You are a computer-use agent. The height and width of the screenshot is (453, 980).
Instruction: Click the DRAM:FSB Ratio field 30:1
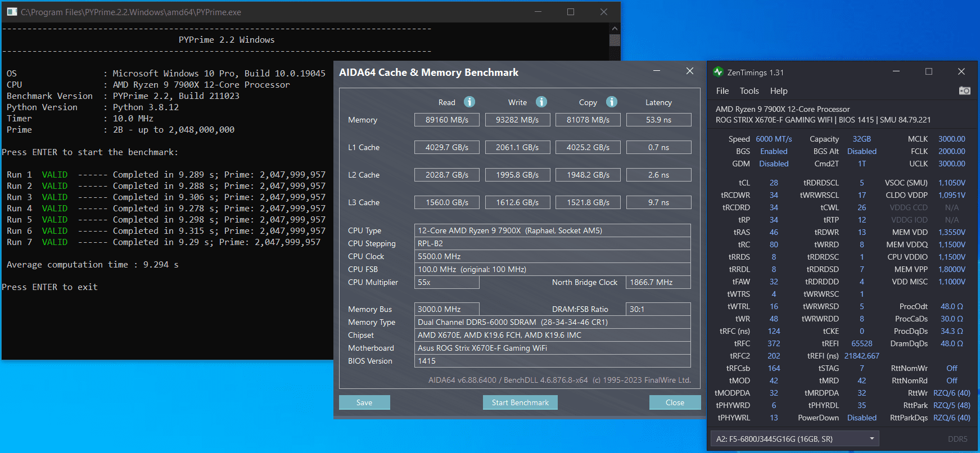(x=658, y=309)
